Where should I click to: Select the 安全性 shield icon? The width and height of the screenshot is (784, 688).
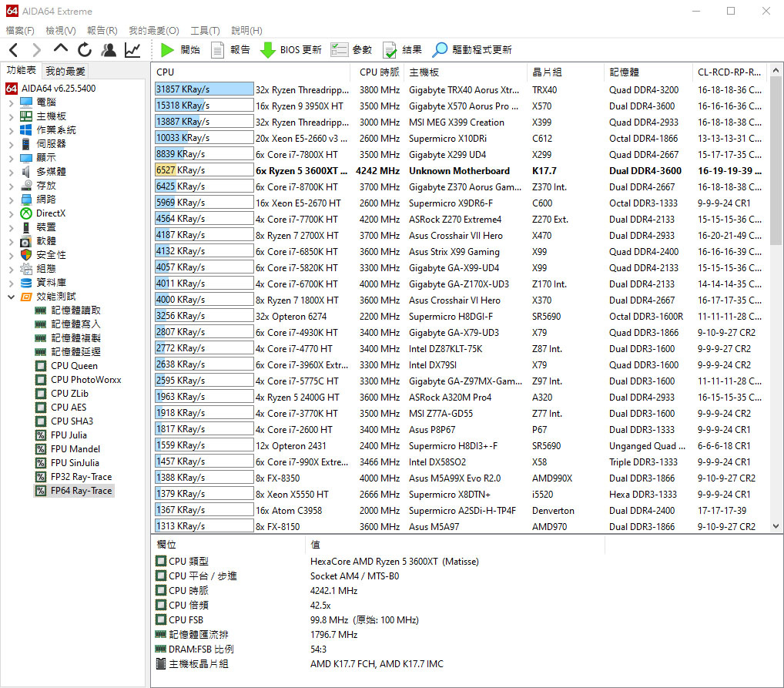[26, 255]
